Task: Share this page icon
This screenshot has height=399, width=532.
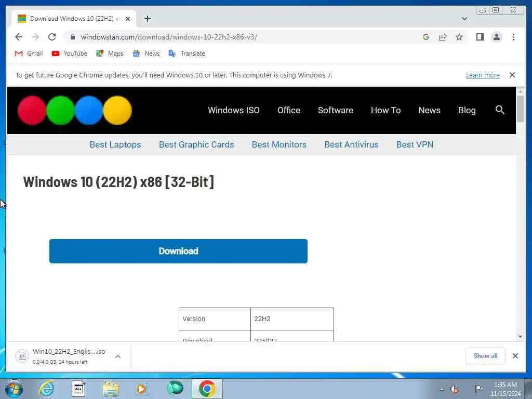Action: click(x=443, y=37)
